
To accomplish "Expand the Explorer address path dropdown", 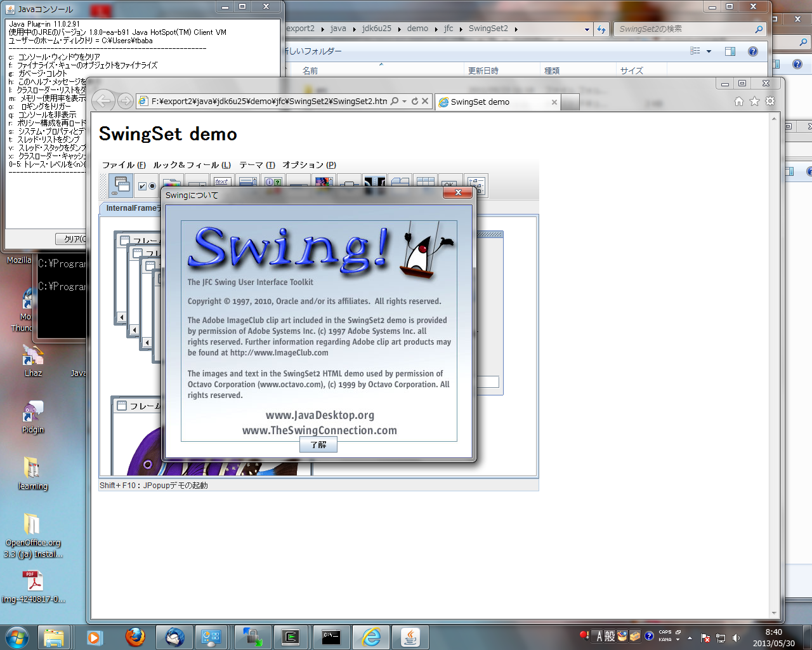I will click(587, 29).
